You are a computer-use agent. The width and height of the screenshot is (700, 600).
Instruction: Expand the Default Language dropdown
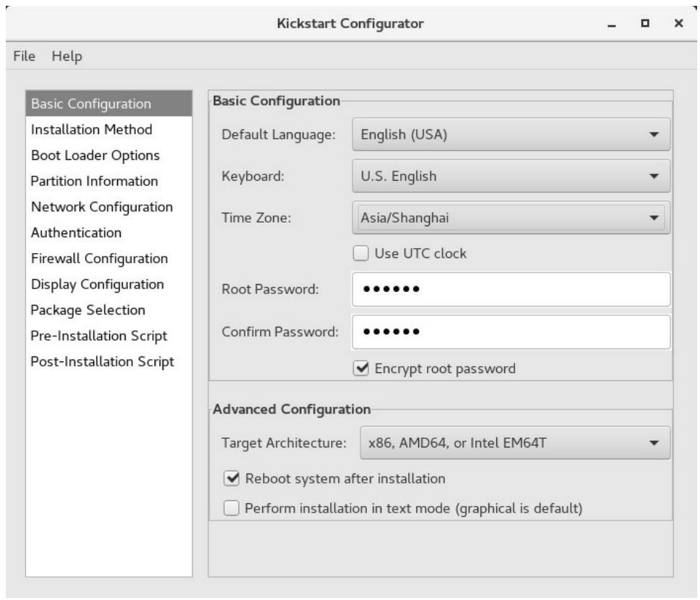pyautogui.click(x=511, y=134)
